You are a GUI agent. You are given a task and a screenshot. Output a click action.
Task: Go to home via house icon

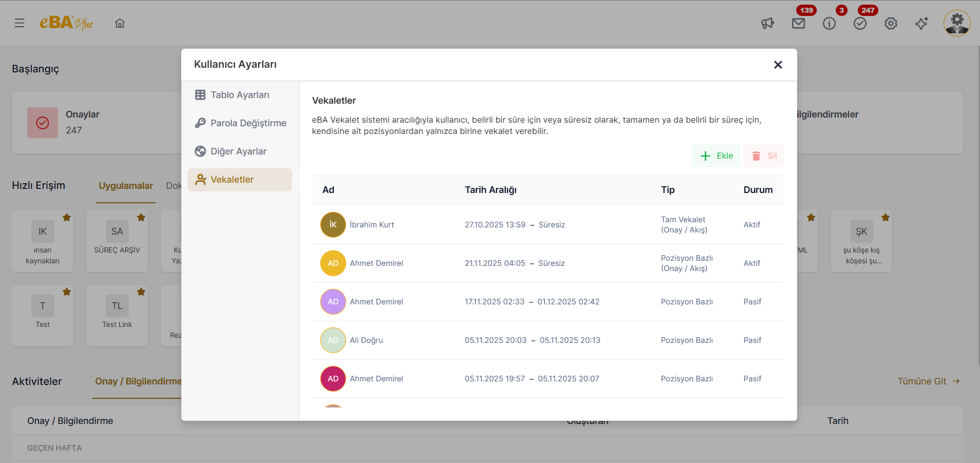click(120, 23)
